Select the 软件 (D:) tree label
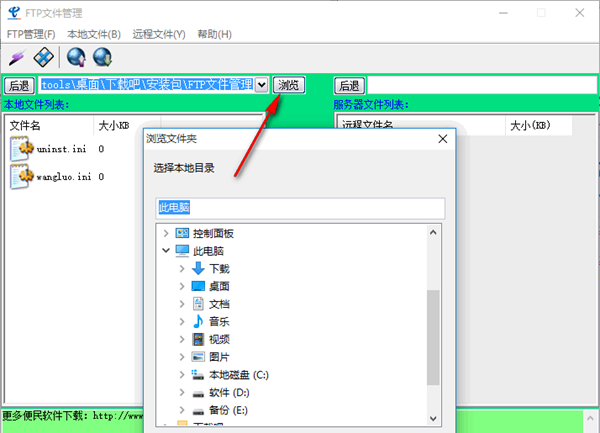600x433 pixels. (229, 393)
